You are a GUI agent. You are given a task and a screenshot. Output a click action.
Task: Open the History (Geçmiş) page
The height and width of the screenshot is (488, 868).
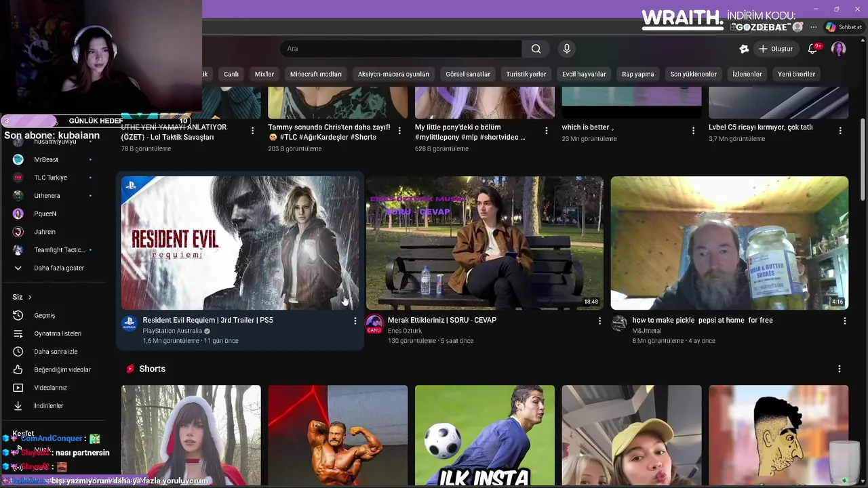(45, 315)
